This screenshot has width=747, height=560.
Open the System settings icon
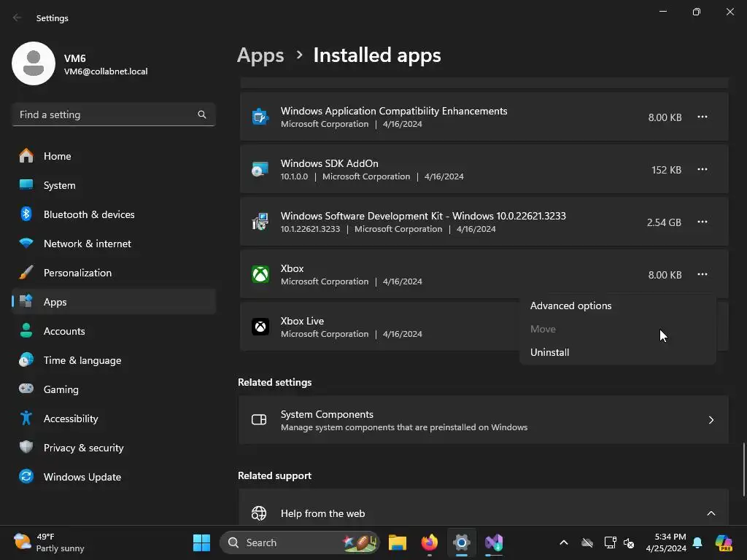click(x=26, y=184)
